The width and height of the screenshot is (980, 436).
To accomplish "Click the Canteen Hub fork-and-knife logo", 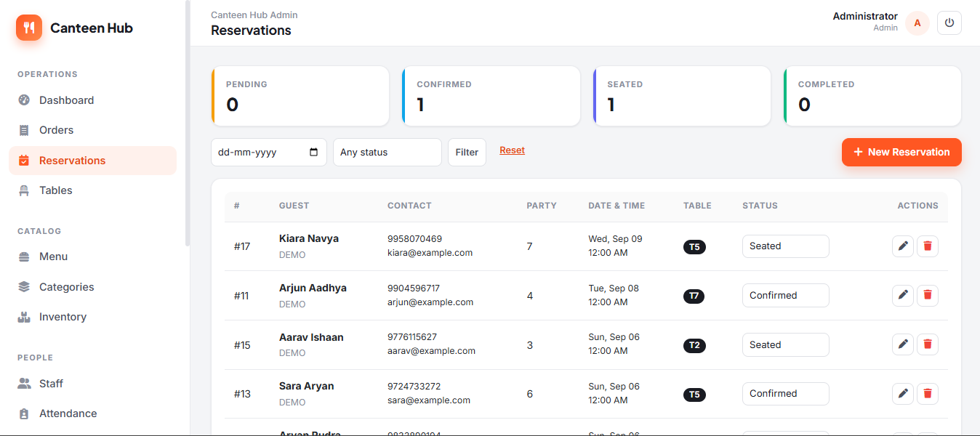I will pos(29,28).
